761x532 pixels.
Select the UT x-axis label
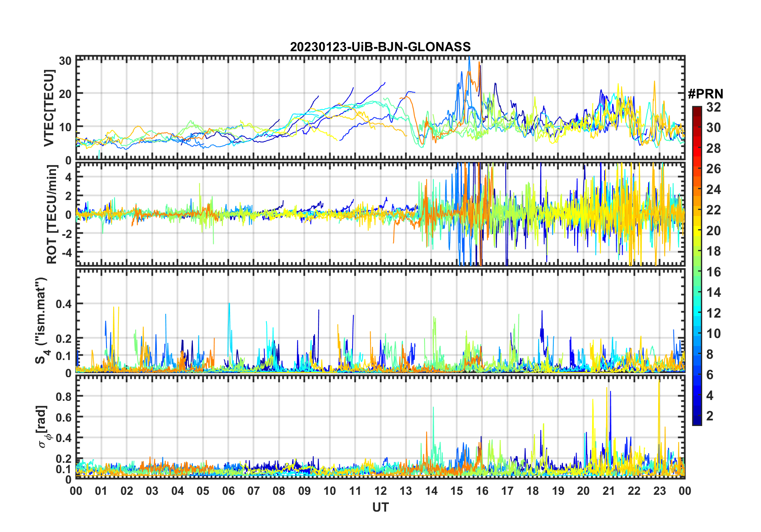(x=380, y=507)
